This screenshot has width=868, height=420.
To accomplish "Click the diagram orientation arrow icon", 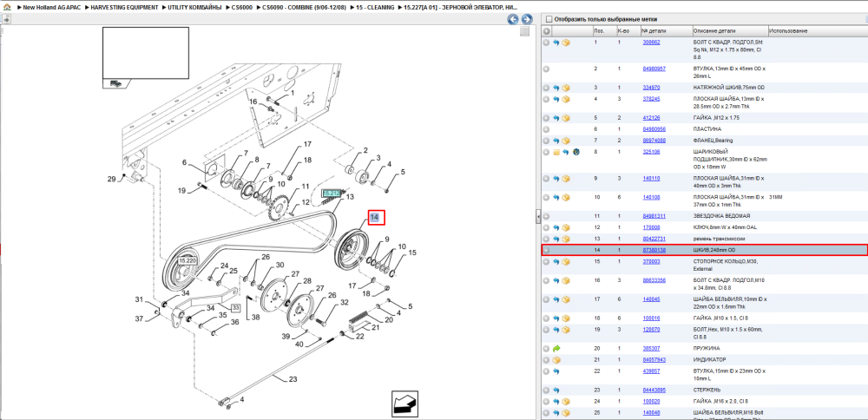I will (x=405, y=404).
